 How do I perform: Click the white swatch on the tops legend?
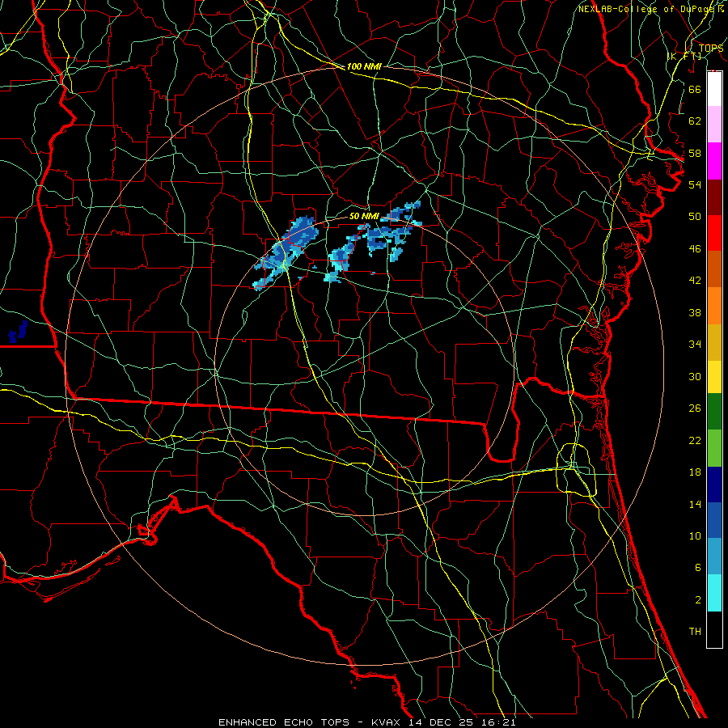714,89
